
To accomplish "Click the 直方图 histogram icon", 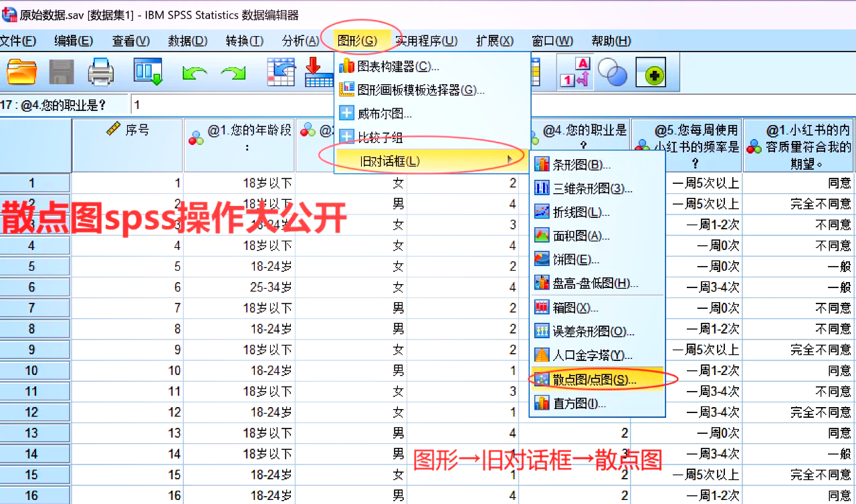I will tap(542, 403).
